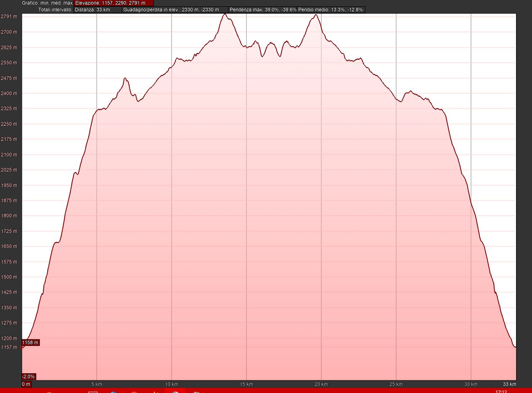This screenshot has width=532, height=393.
Task: Click the taskbar clock showing 17:12
Action: pyautogui.click(x=501, y=391)
